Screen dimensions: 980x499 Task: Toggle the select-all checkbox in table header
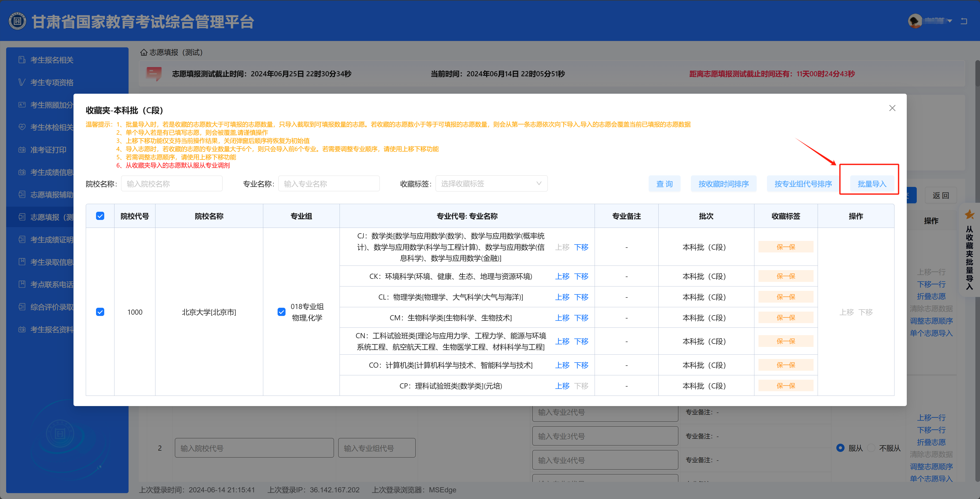coord(100,216)
